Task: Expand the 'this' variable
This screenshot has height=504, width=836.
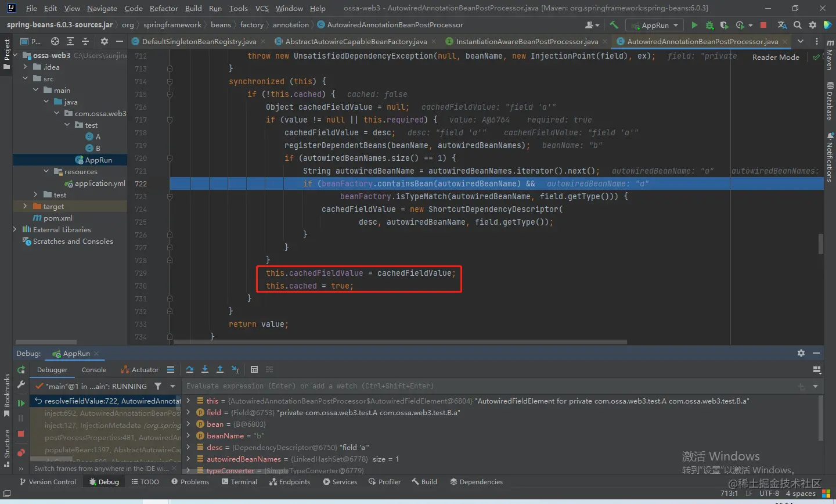Action: 188,401
